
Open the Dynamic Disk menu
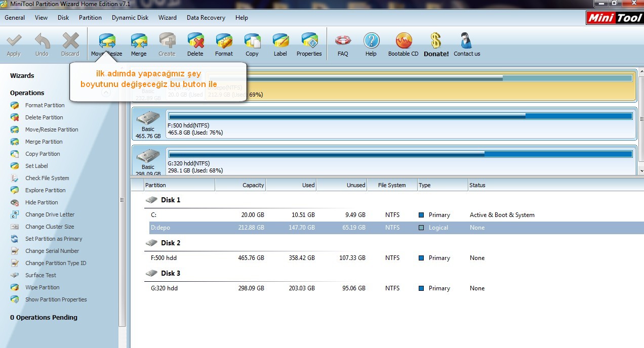[x=130, y=17]
